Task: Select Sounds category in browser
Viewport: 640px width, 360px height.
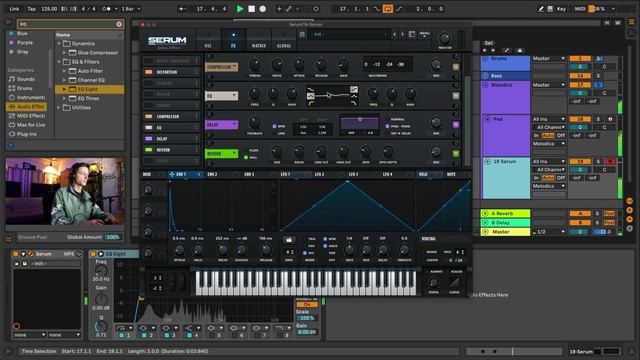Action: 26,79
